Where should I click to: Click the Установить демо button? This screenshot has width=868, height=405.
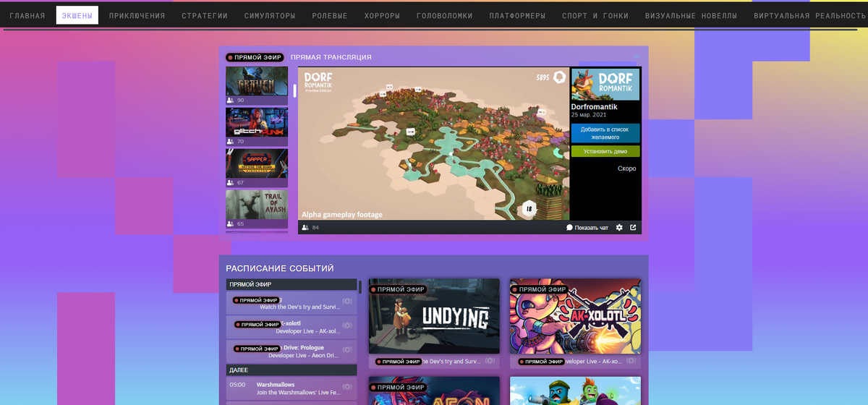pyautogui.click(x=605, y=152)
